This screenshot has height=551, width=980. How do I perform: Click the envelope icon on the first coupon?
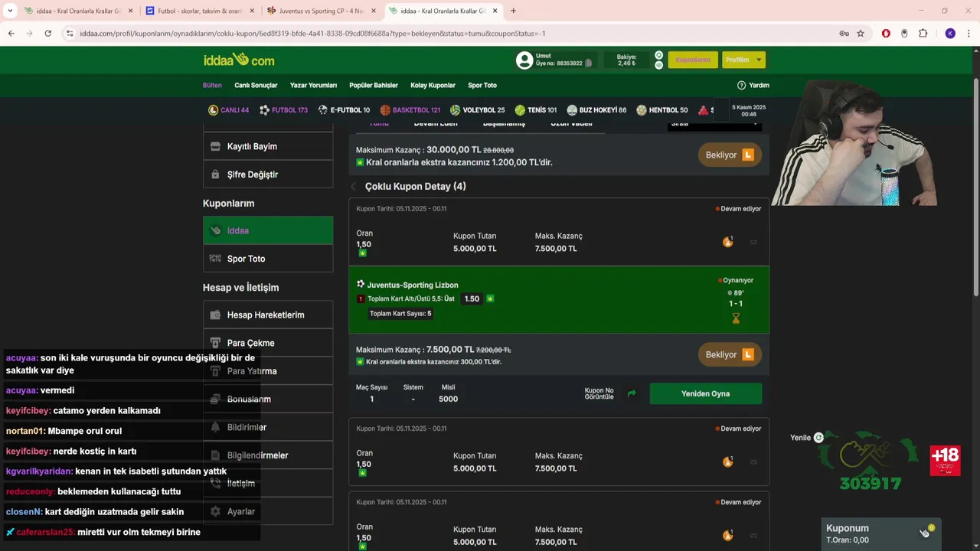(x=753, y=243)
